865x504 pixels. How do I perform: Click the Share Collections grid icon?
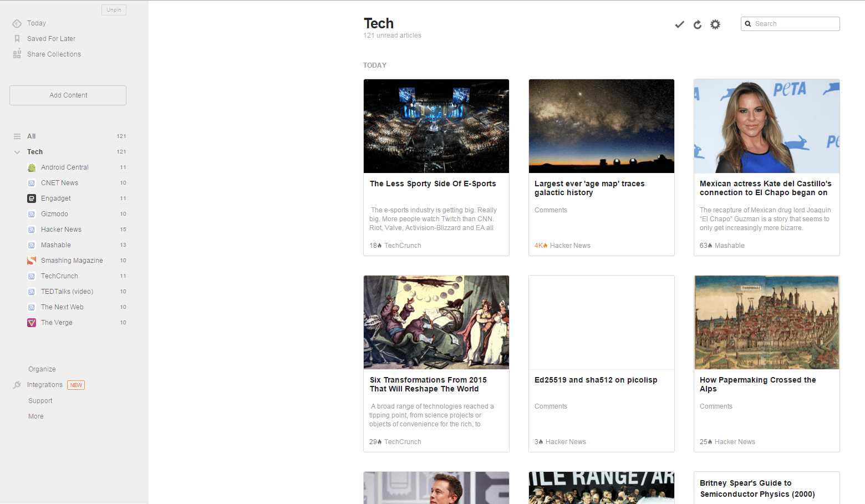17,54
